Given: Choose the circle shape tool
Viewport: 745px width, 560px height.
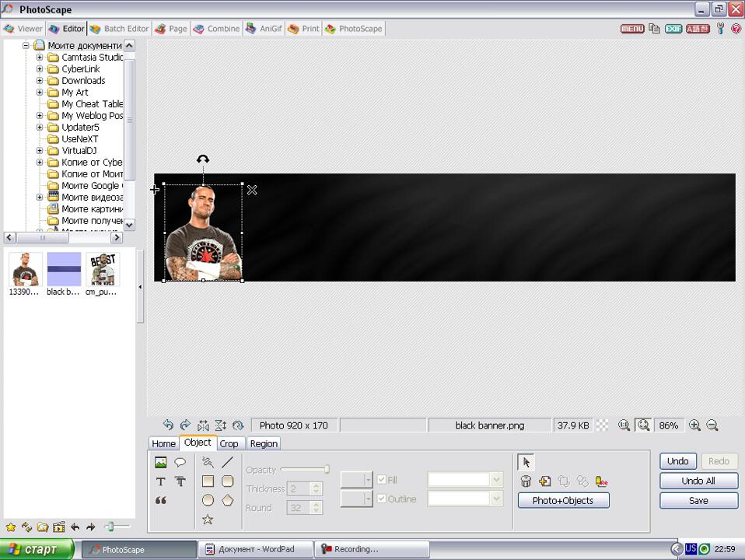Looking at the screenshot, I should [208, 500].
